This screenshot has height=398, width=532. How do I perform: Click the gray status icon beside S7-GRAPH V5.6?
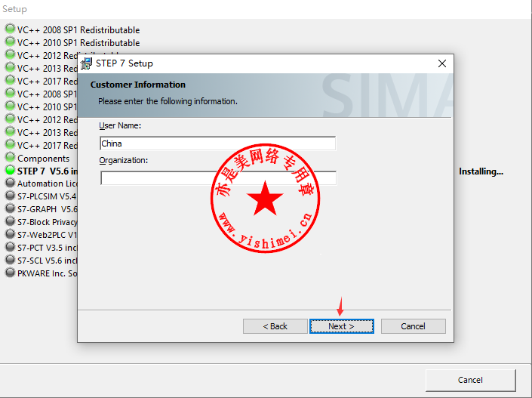10,208
